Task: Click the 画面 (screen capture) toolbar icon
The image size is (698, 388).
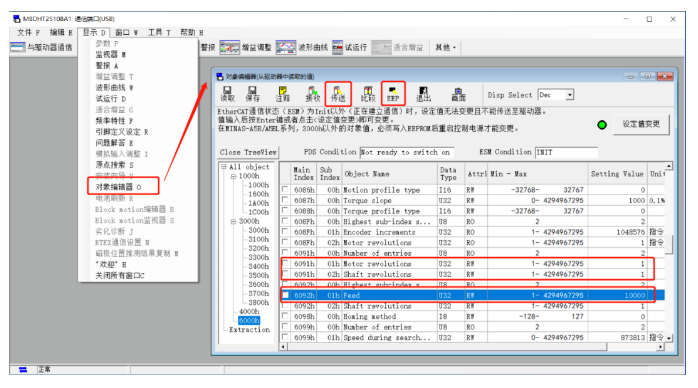Action: point(458,94)
